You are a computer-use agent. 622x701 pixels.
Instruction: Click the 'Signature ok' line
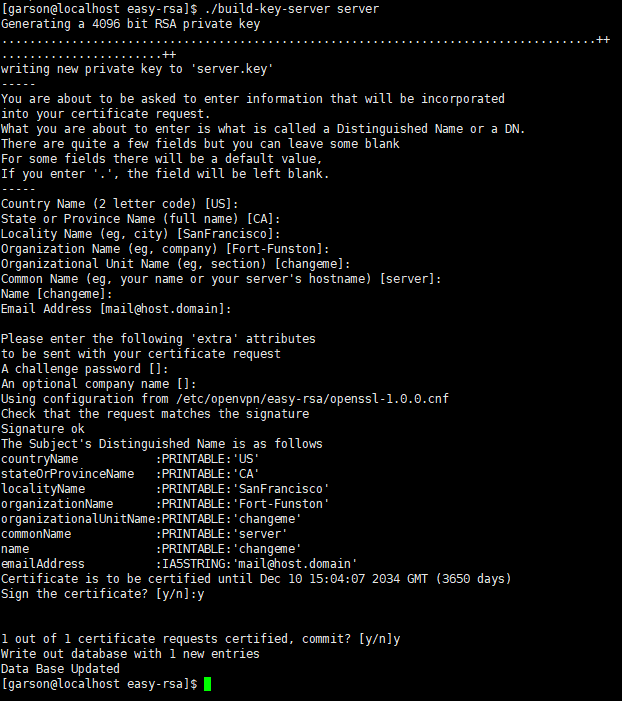pos(43,429)
